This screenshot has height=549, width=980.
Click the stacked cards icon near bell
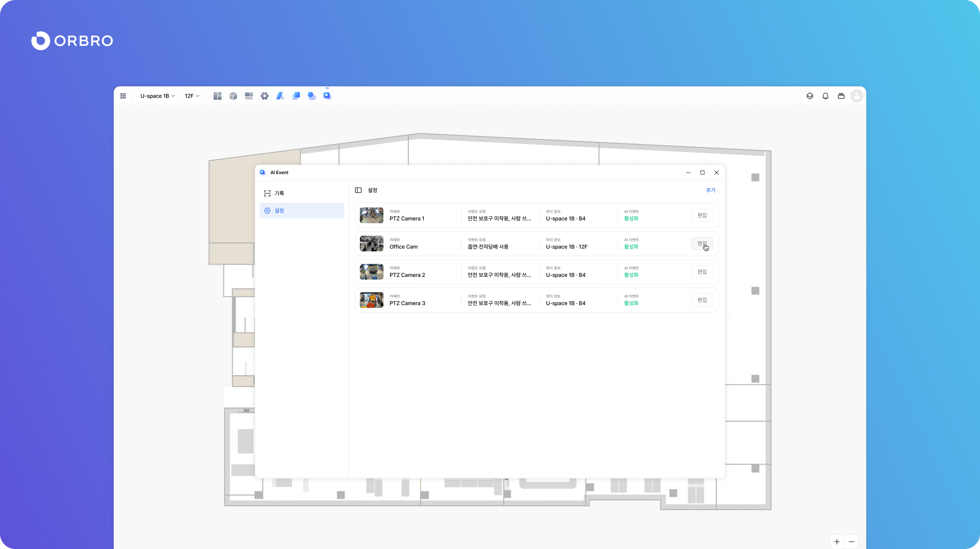coord(841,96)
